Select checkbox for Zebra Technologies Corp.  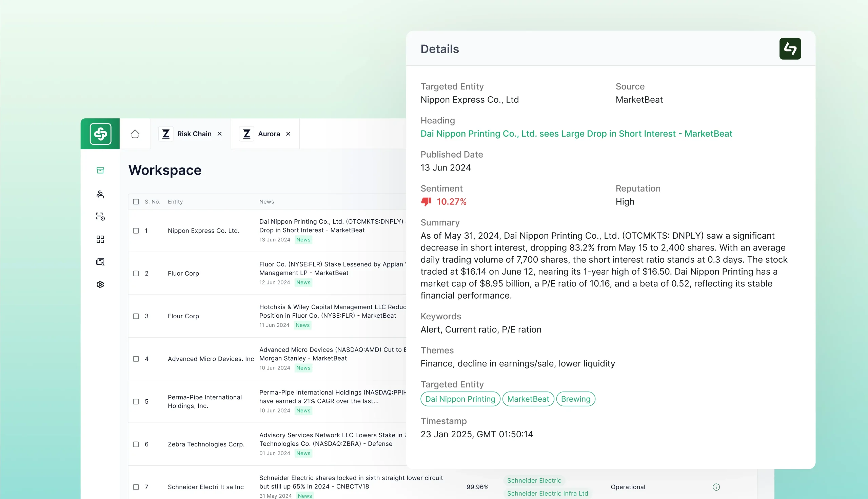(x=136, y=444)
